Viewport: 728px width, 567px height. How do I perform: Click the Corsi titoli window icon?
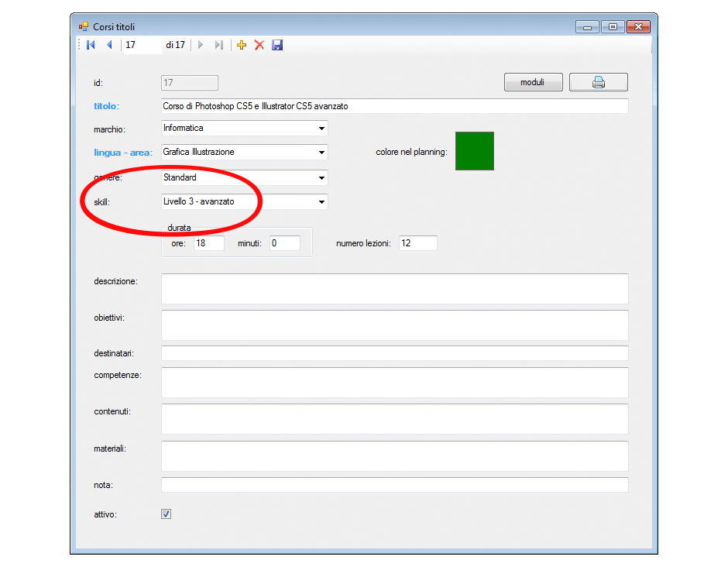84,26
